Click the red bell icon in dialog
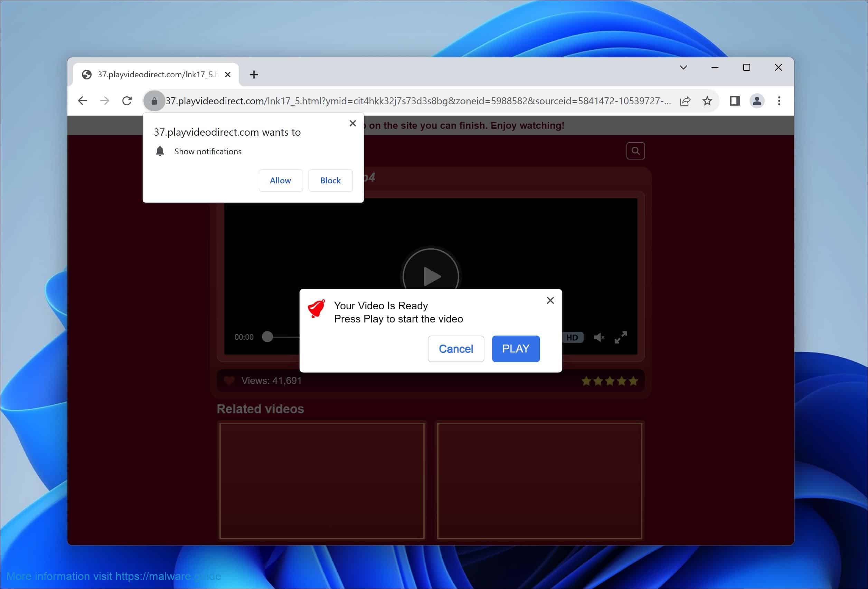This screenshot has height=589, width=868. point(317,309)
